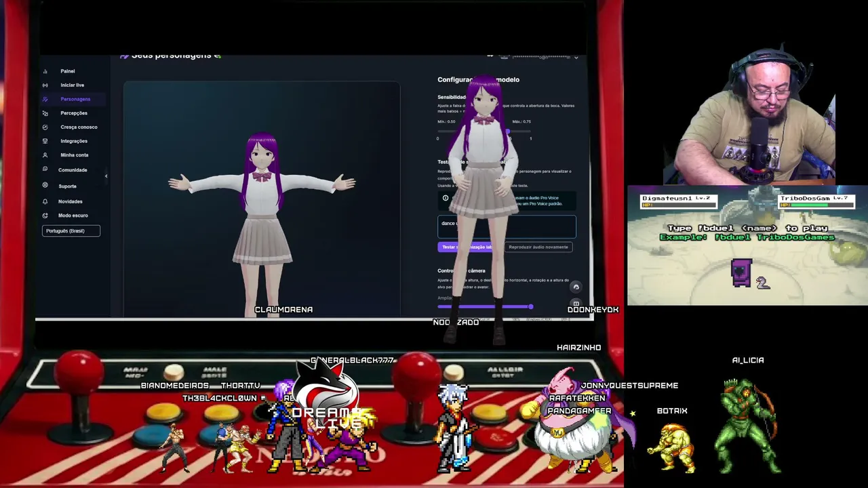Viewport: 868px width, 488px height.
Task: Click the round floating icon beside camera control text
Action: [576, 287]
